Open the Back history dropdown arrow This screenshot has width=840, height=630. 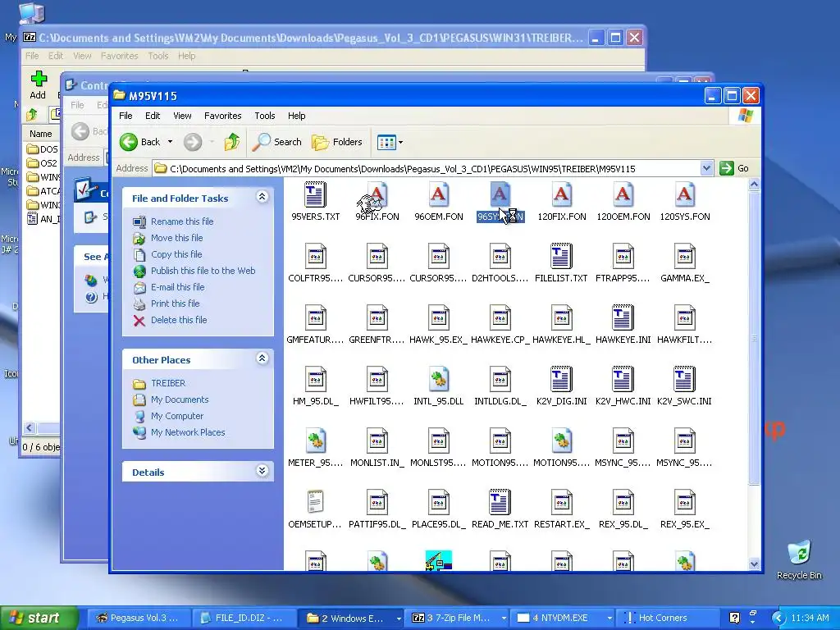[170, 142]
